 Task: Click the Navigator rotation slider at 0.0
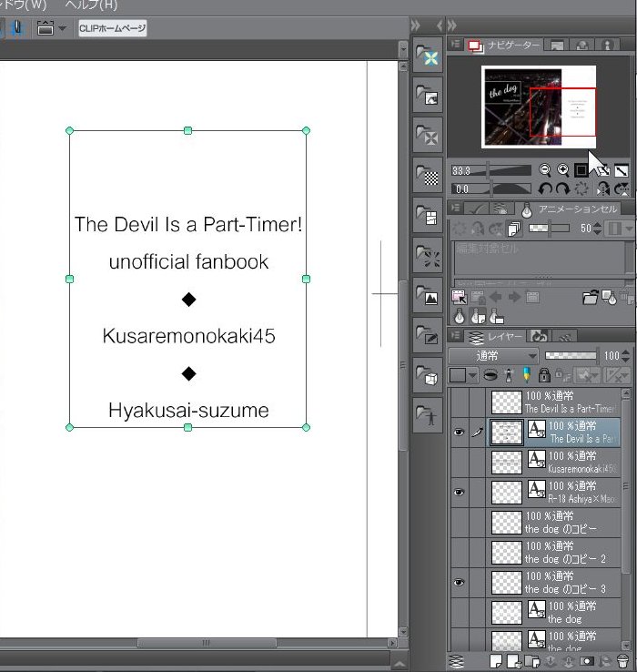point(490,188)
